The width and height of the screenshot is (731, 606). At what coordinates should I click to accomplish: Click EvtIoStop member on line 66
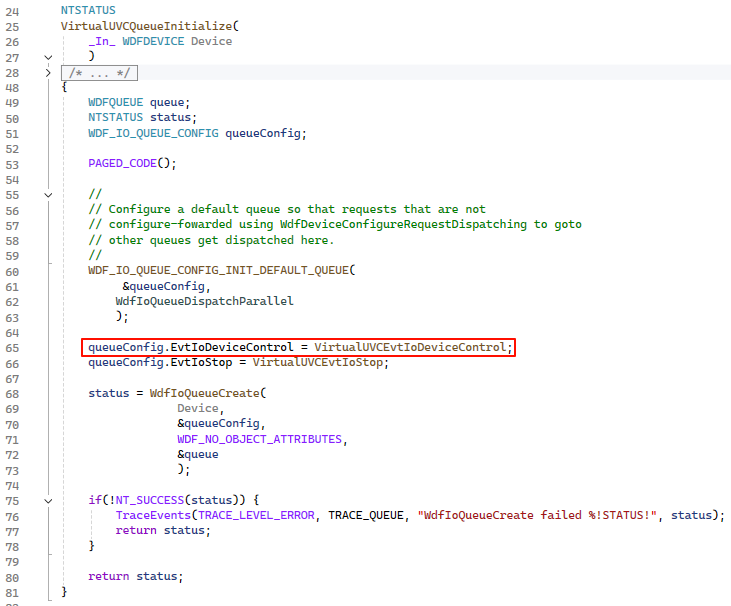coord(201,363)
